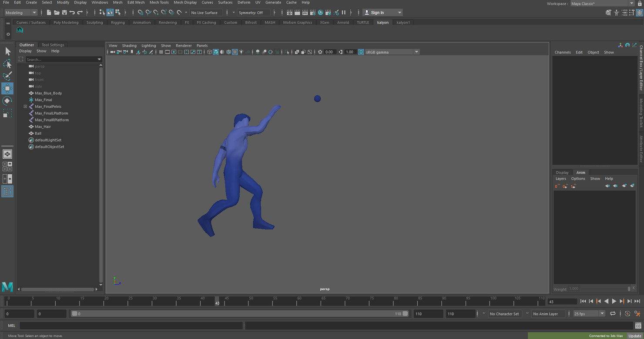Activate the Lasso Select tool
Screen dimensions: 644x339
8,64
